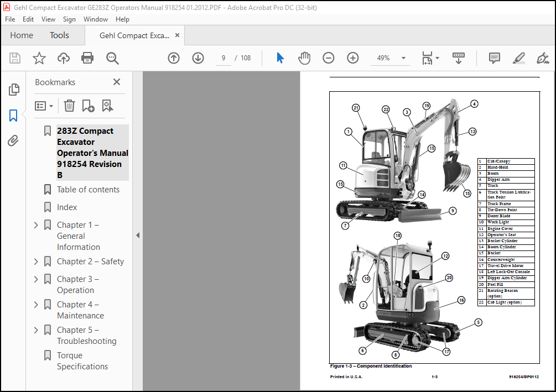Open bookmark options list dropdown
Viewport: 556px width, 392px height.
pyautogui.click(x=44, y=106)
